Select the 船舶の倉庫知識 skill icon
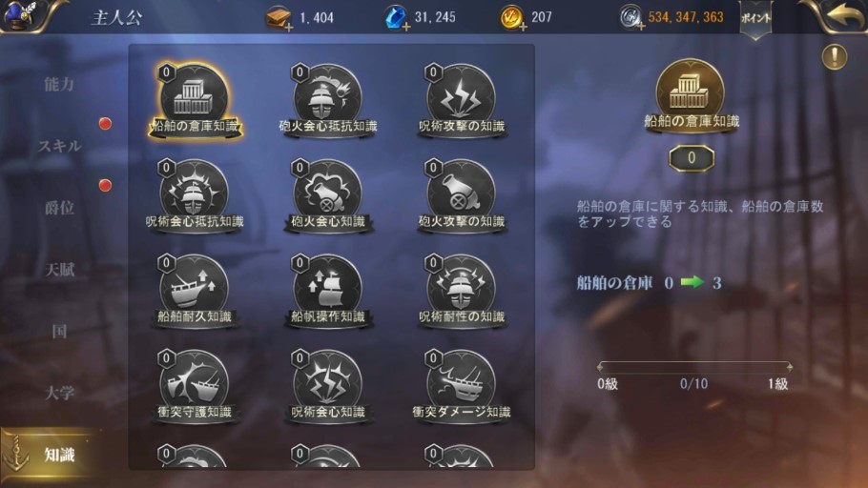The image size is (868, 488). point(194,98)
